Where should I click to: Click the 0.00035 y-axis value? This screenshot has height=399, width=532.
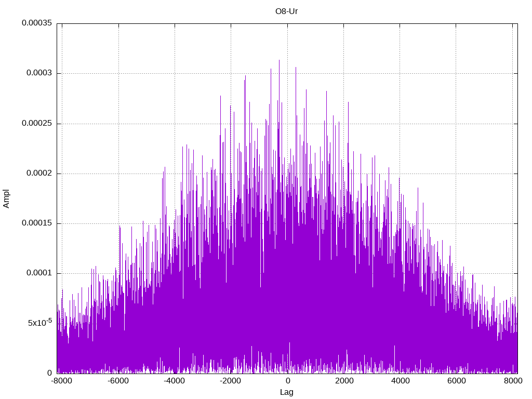point(37,23)
